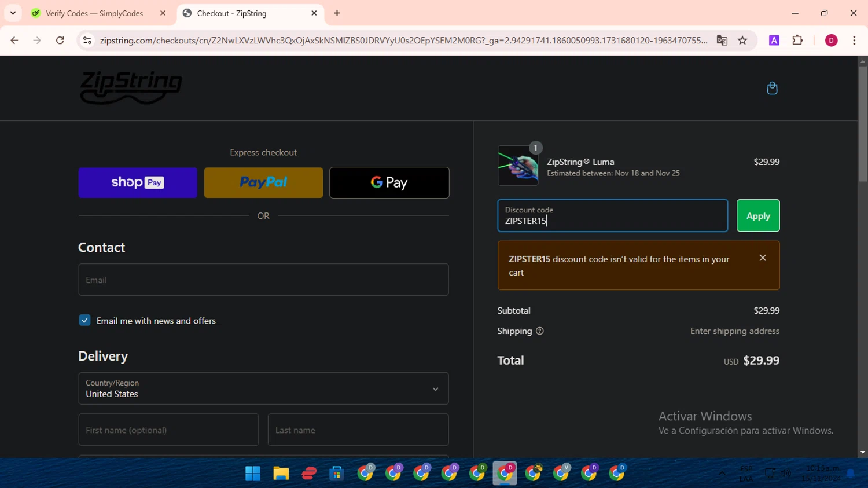Click the ZipString logo

click(131, 88)
